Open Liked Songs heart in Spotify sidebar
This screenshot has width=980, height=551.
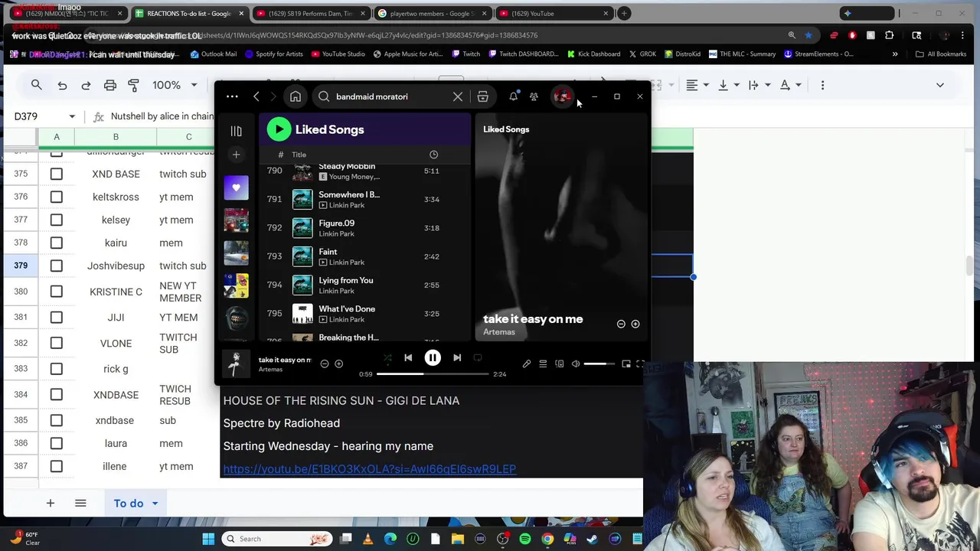coord(236,187)
